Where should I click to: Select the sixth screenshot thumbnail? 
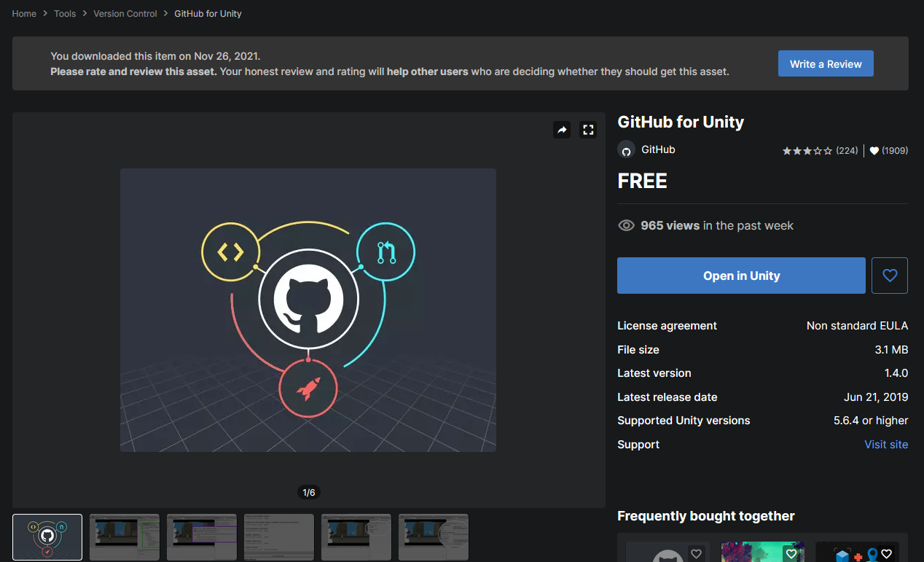434,537
